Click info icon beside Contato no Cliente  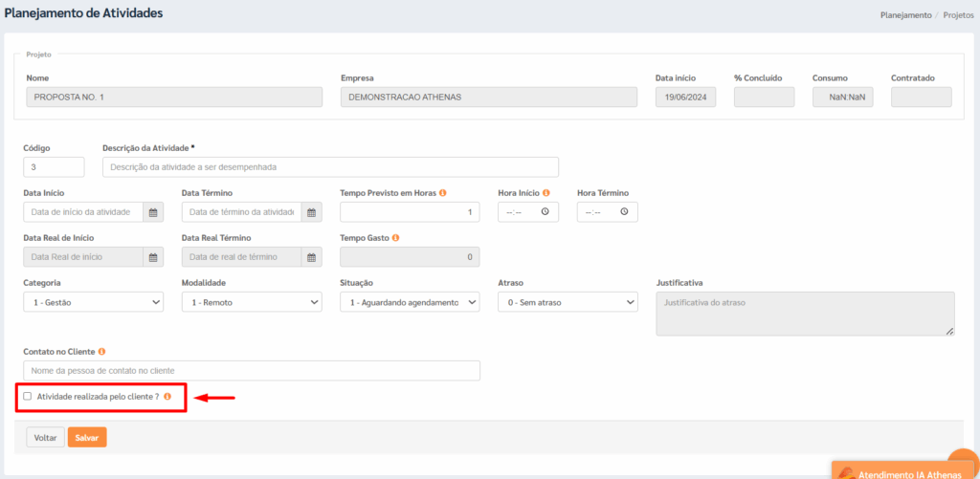(101, 352)
